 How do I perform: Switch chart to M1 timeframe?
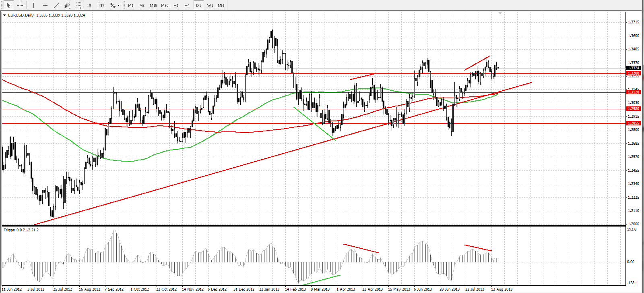click(131, 5)
